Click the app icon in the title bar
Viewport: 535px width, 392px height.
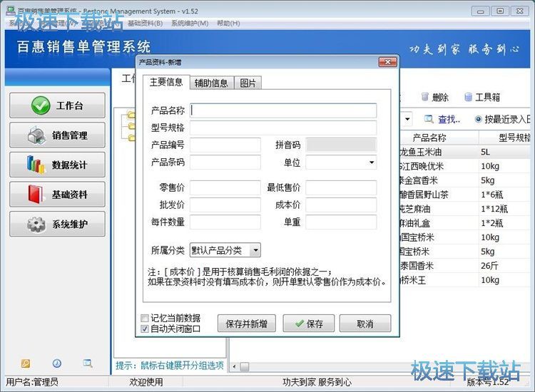pyautogui.click(x=11, y=11)
